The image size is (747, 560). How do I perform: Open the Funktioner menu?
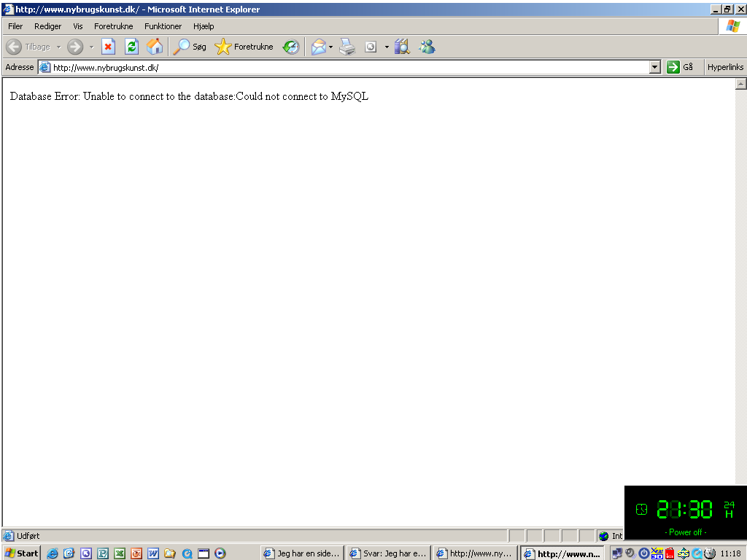coord(163,26)
